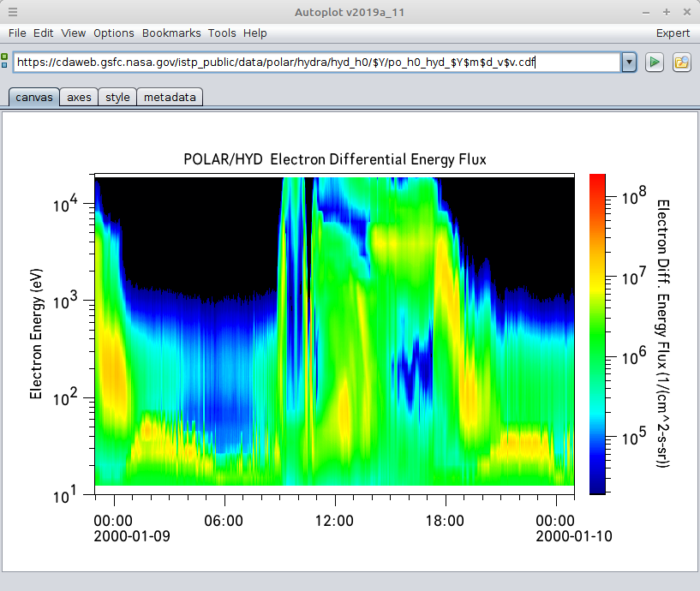Click inside the data URL address field

[x=317, y=62]
